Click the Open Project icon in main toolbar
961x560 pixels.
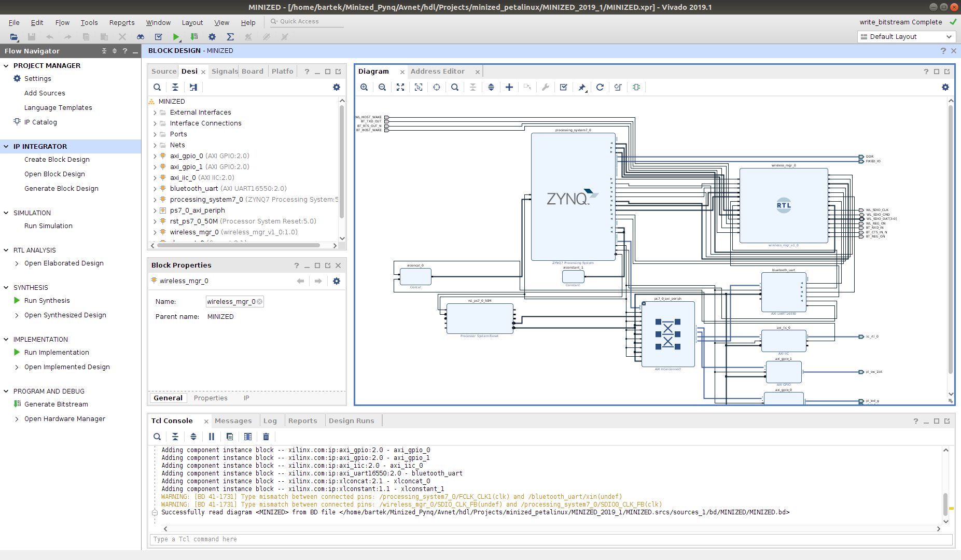tap(14, 37)
